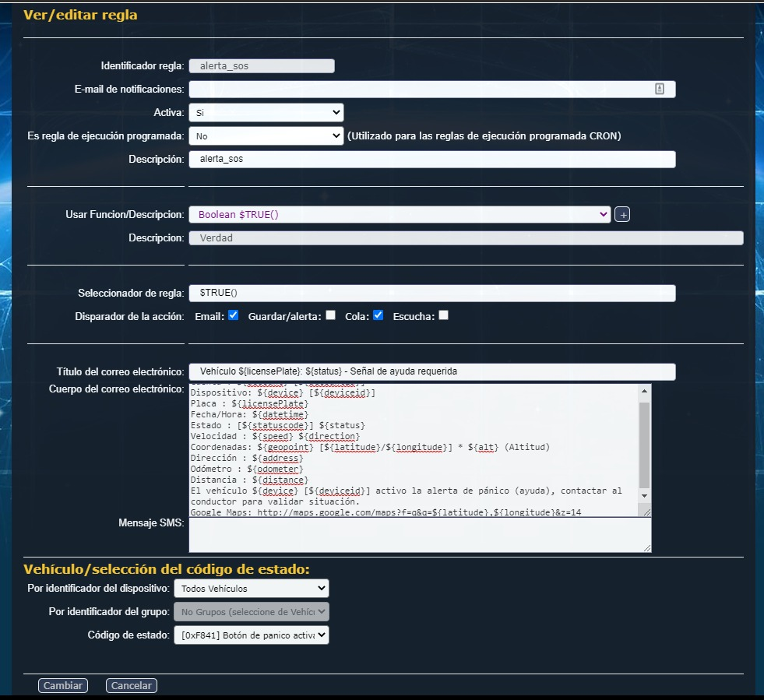Click the plus icon beside function dropdown
This screenshot has height=700, width=764.
[621, 214]
